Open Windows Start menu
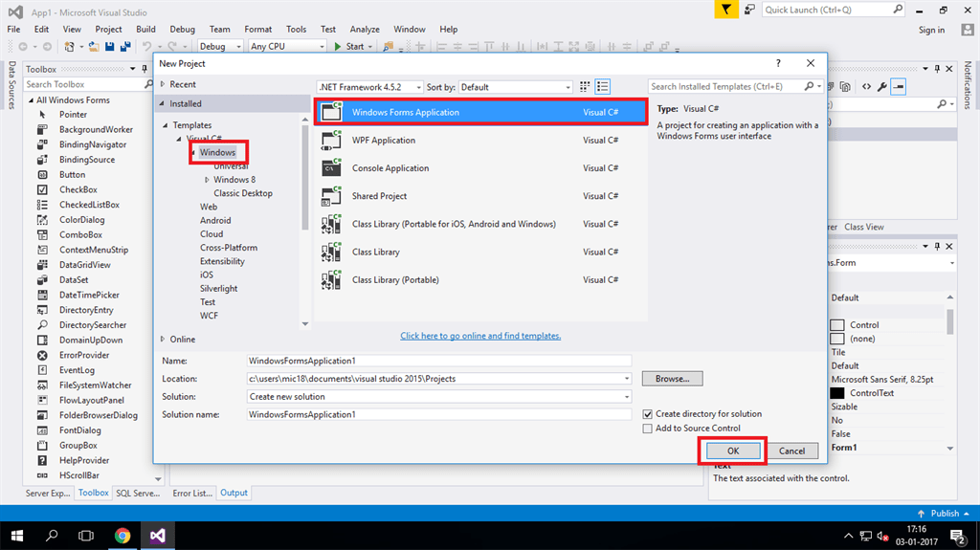 pyautogui.click(x=17, y=536)
